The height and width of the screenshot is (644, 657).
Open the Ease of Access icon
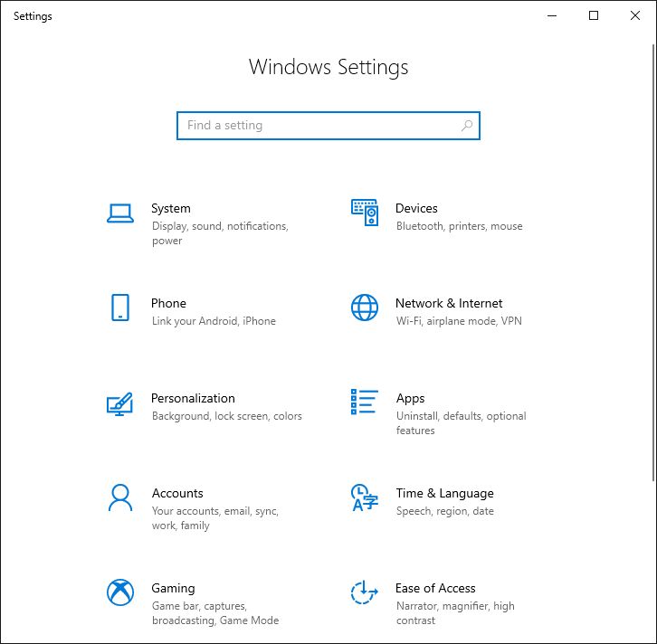365,592
